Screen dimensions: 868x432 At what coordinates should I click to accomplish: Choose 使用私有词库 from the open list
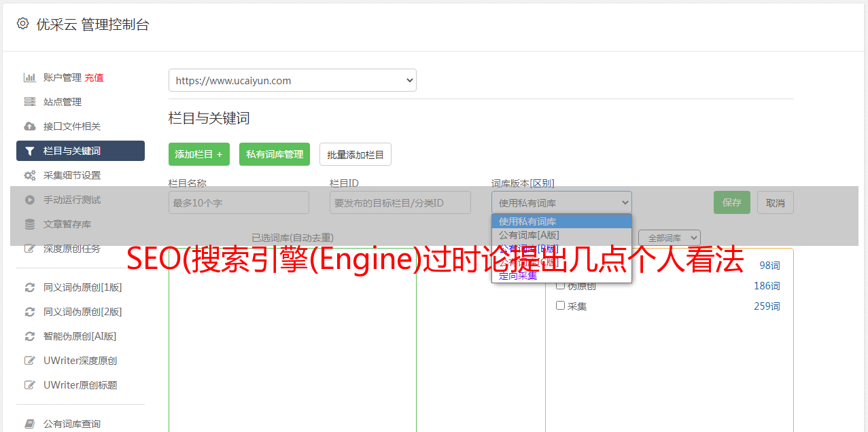coord(561,221)
